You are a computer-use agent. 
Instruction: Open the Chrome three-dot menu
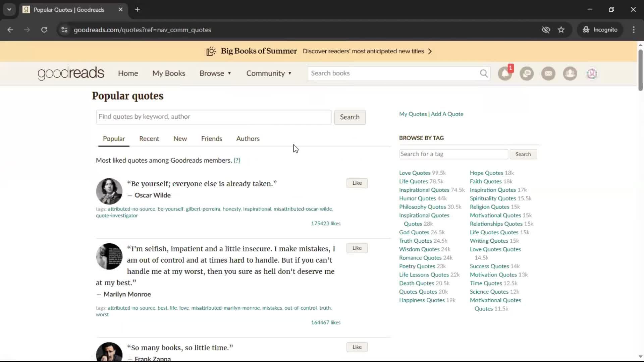coord(634,30)
